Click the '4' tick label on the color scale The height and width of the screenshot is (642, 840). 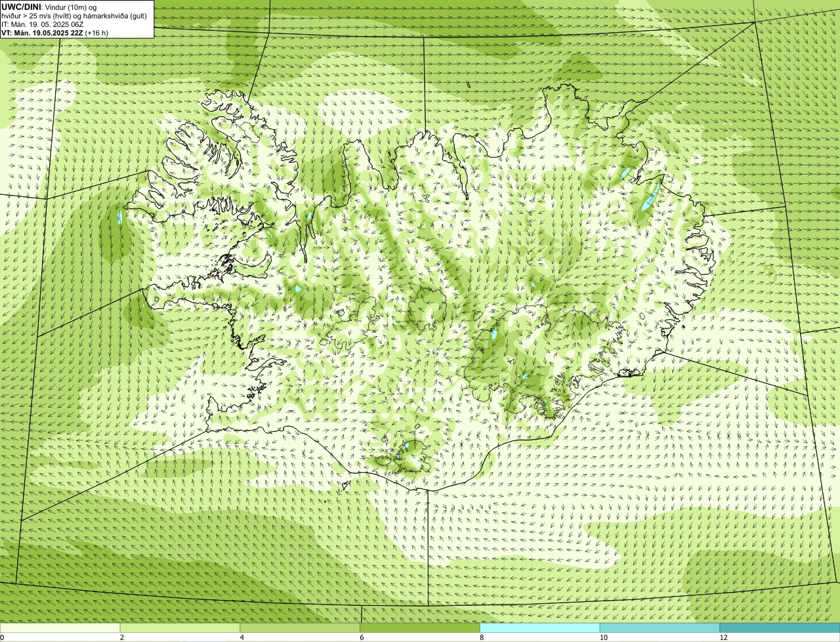tap(242, 637)
